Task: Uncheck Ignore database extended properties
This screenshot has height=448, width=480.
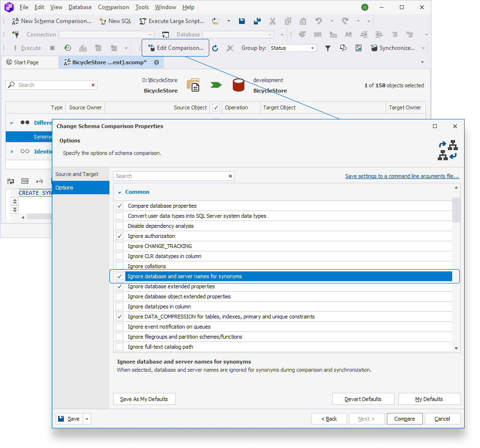Action: click(120, 286)
